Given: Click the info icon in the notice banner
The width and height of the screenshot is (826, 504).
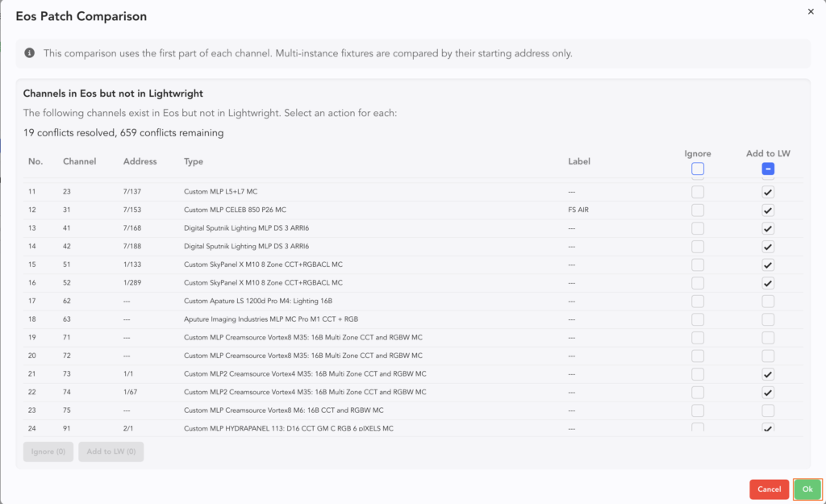Looking at the screenshot, I should tap(30, 53).
